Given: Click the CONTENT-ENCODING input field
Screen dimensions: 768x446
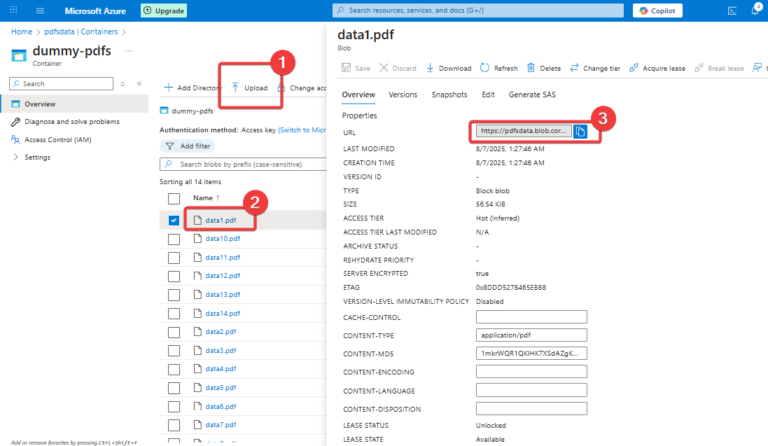Looking at the screenshot, I should coord(531,372).
